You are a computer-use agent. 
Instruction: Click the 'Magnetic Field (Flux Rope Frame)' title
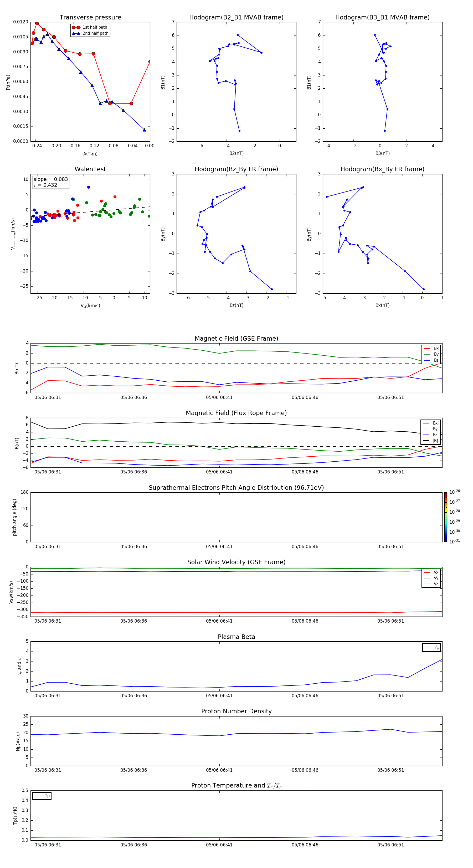pos(236,413)
